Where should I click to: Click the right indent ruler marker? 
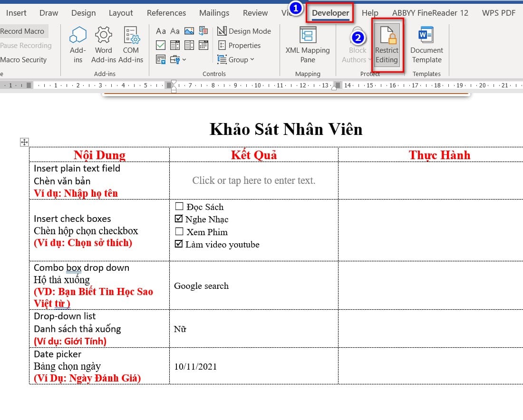pos(334,88)
